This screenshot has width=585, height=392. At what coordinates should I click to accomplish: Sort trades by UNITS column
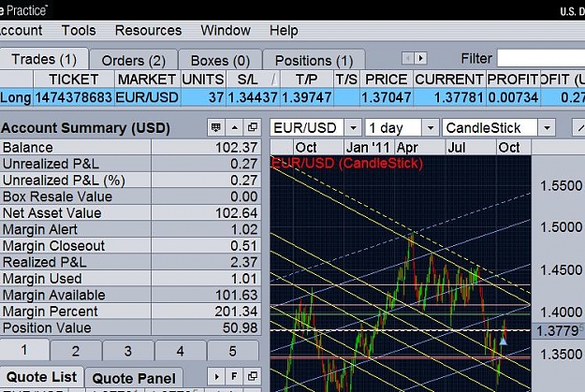(203, 80)
